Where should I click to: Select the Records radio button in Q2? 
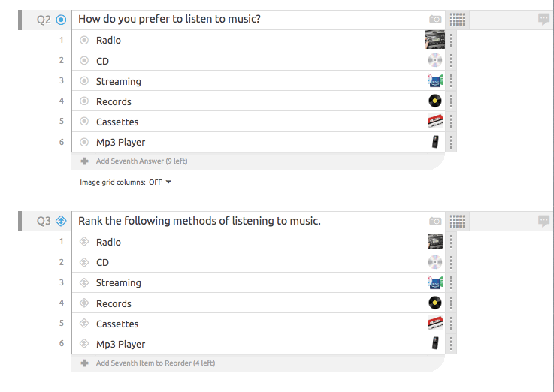[x=84, y=101]
